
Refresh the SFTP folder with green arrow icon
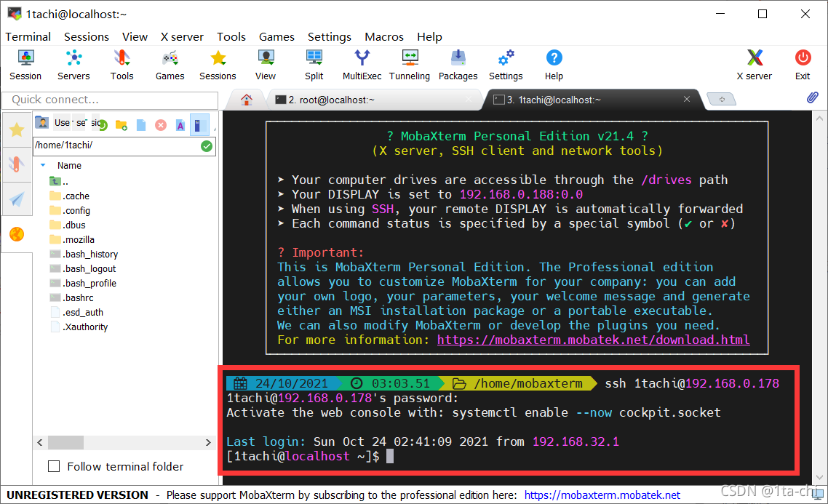(103, 125)
